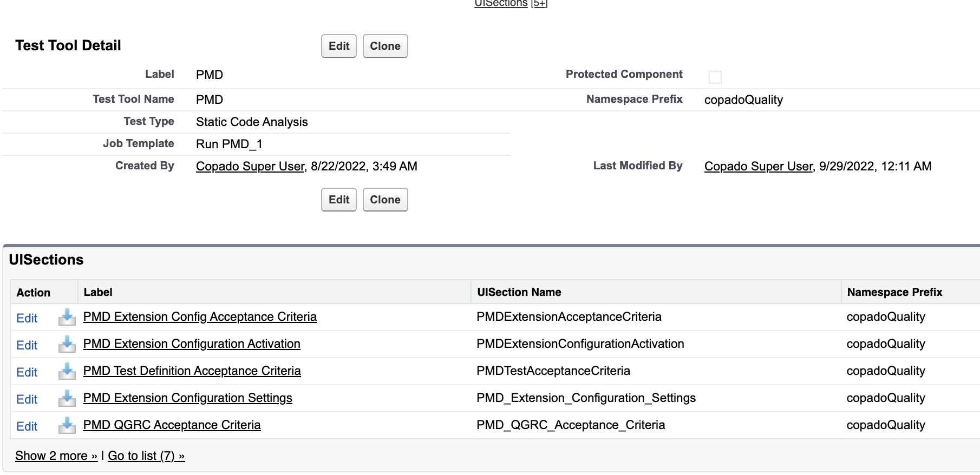Edit the PMD Extension Configuration Activation row
The width and height of the screenshot is (980, 475).
(27, 345)
